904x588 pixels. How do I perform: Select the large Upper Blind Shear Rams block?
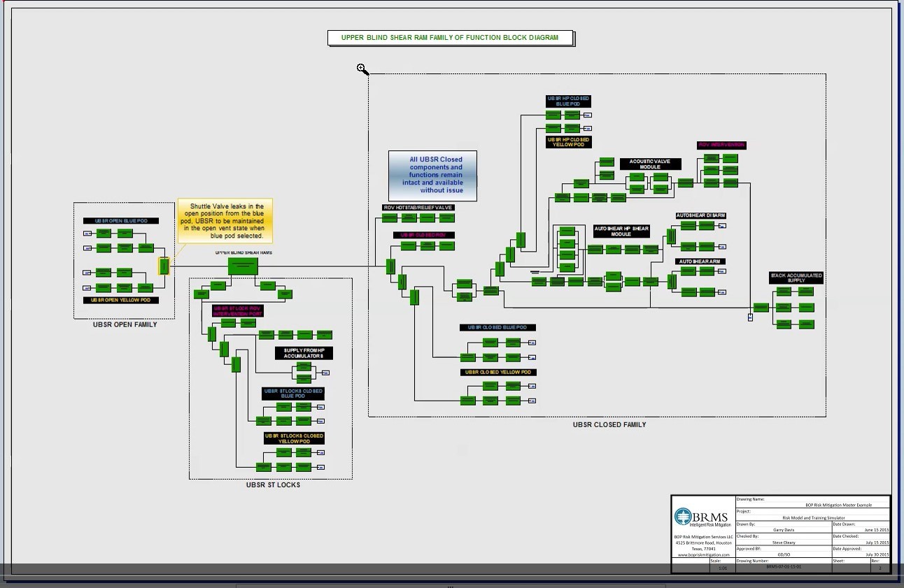[243, 266]
